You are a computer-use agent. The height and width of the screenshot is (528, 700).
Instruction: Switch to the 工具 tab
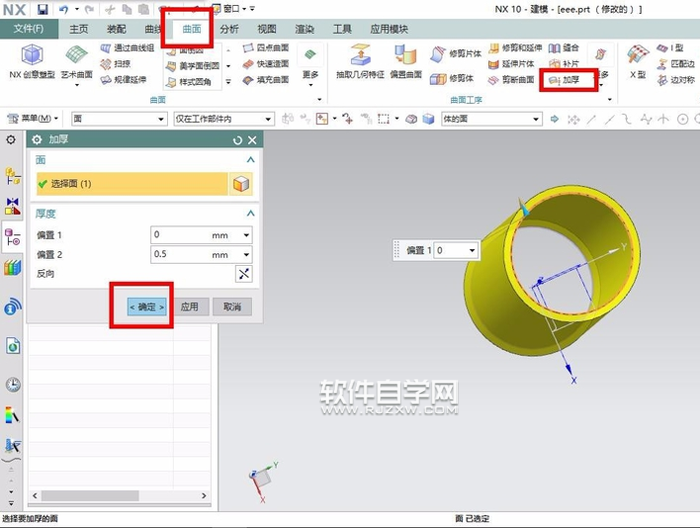[342, 29]
